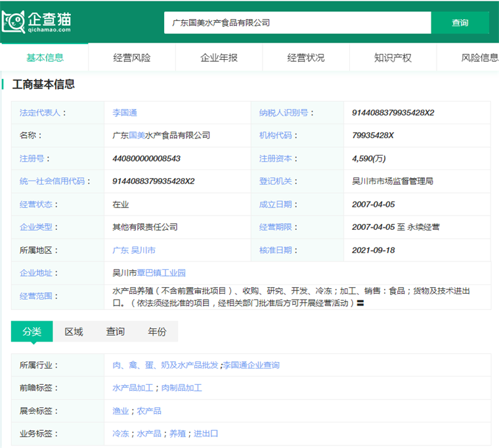Click the 企业类型 label link
This screenshot has width=499, height=448.
(x=36, y=227)
